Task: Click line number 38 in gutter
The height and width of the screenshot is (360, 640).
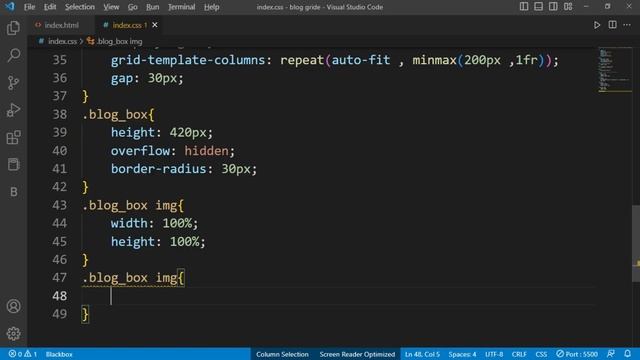Action: (x=60, y=114)
